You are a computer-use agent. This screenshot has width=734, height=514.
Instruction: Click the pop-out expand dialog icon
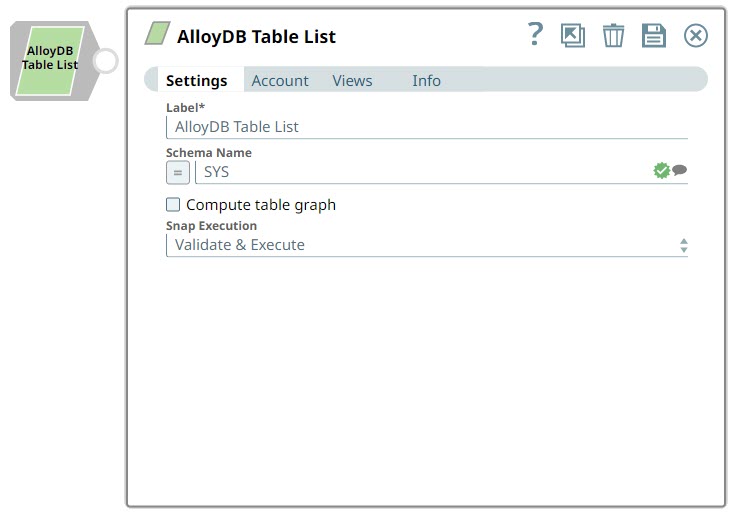point(573,36)
